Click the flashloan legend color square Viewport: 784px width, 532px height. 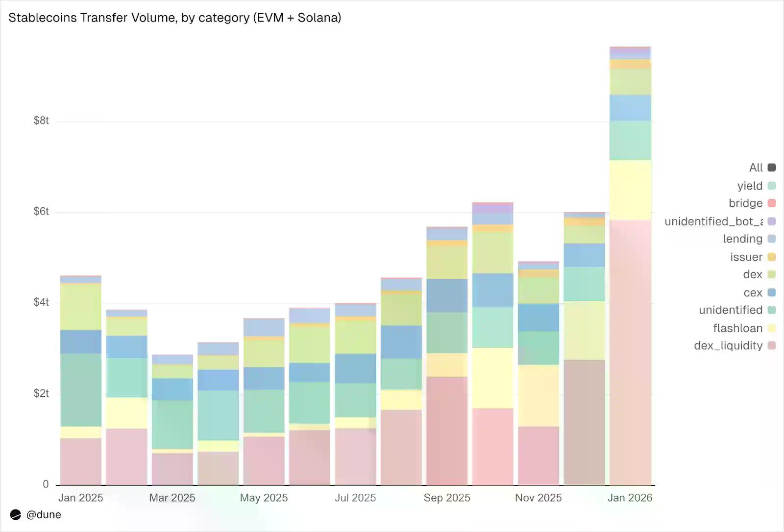[x=772, y=328]
